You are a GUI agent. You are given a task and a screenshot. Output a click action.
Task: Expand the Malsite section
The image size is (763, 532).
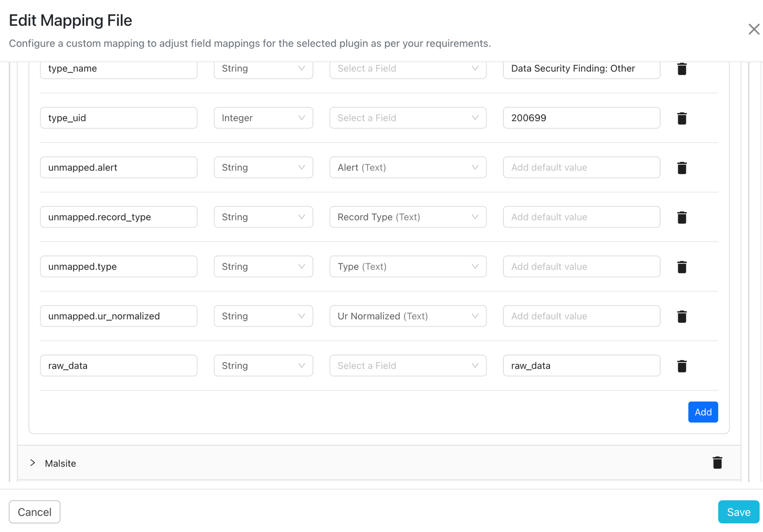point(33,463)
